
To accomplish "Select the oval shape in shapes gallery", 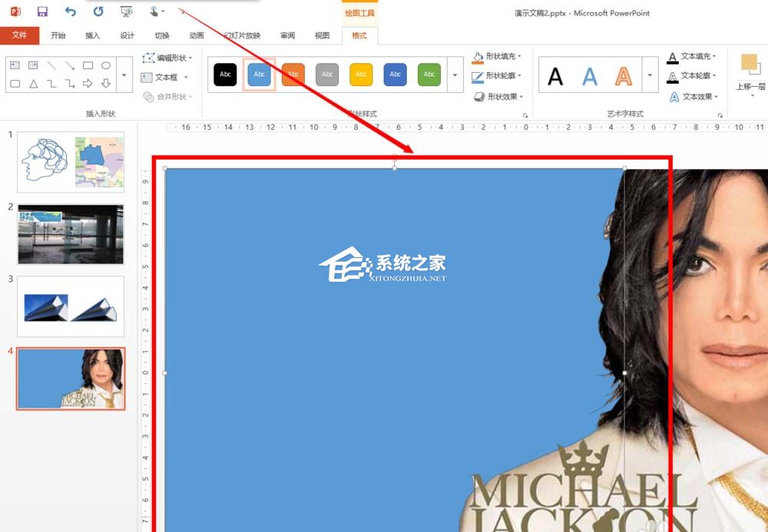I will 106,66.
